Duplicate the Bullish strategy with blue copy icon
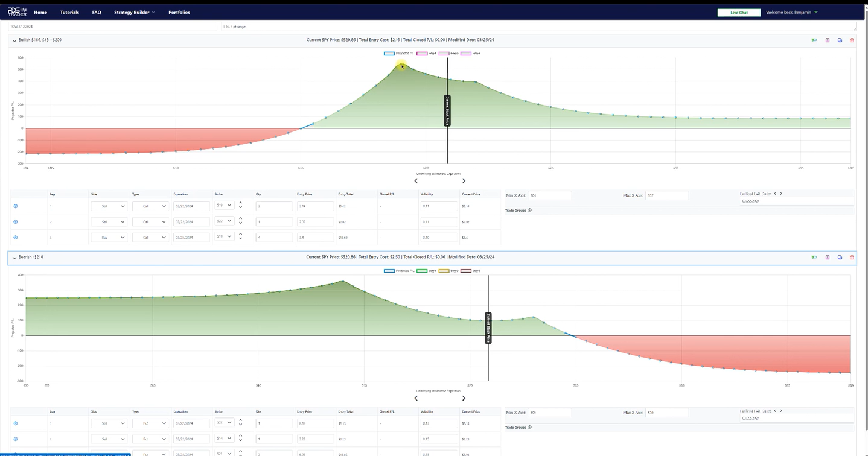The width and height of the screenshot is (868, 456). click(x=840, y=40)
